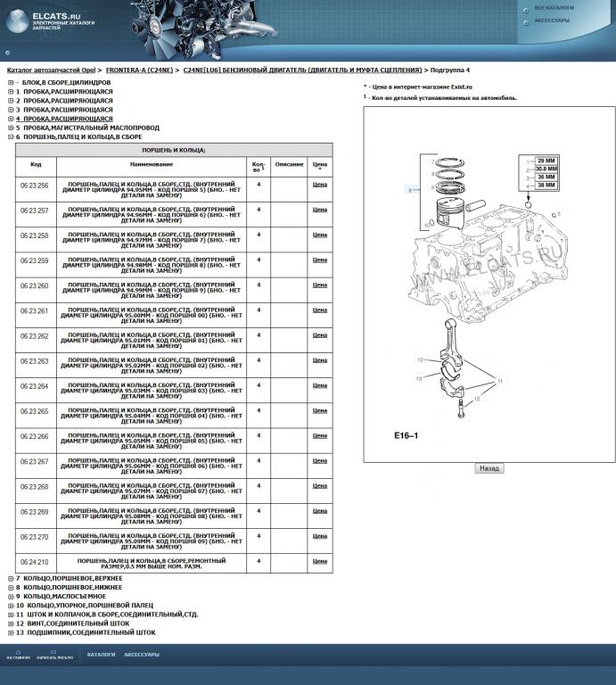Click callout number 11 in the diagram

point(500,381)
